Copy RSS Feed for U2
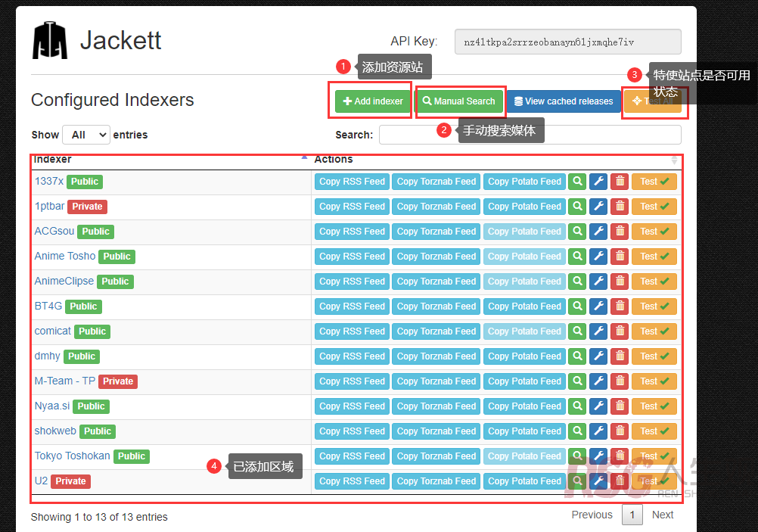This screenshot has width=758, height=532. pyautogui.click(x=352, y=481)
